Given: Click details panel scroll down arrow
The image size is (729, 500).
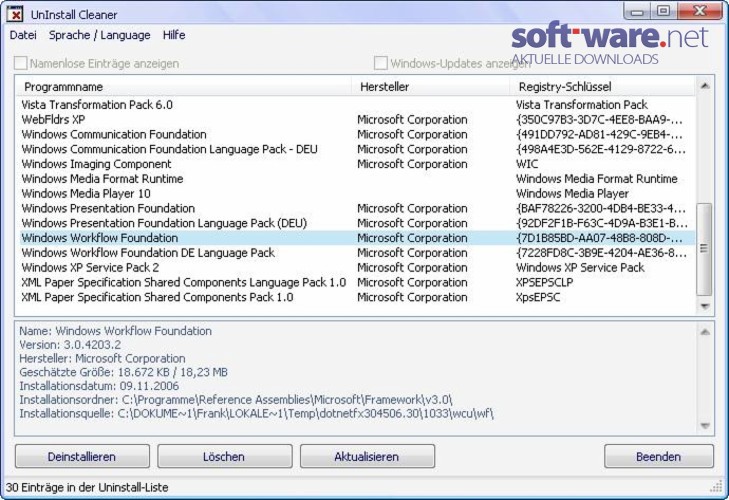Looking at the screenshot, I should 705,425.
